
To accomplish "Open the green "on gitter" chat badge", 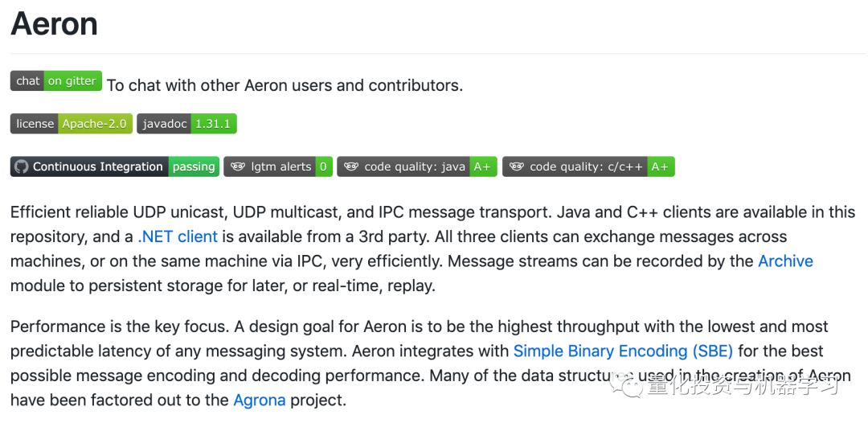I will point(72,80).
